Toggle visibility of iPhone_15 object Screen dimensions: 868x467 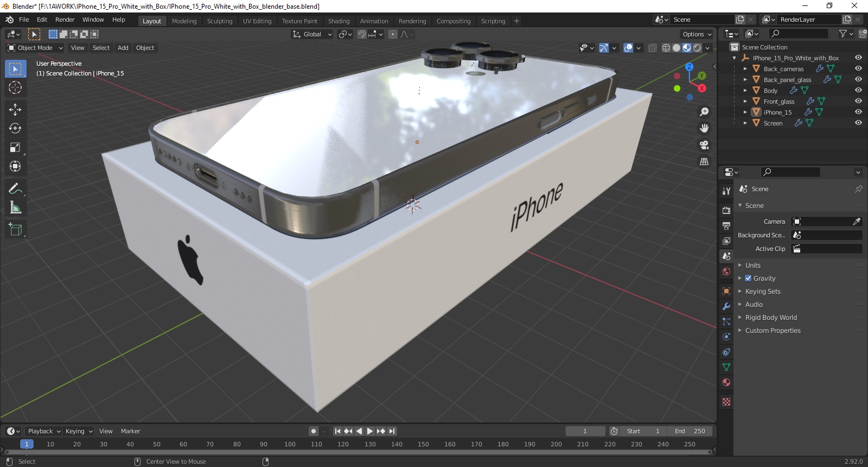pos(858,112)
